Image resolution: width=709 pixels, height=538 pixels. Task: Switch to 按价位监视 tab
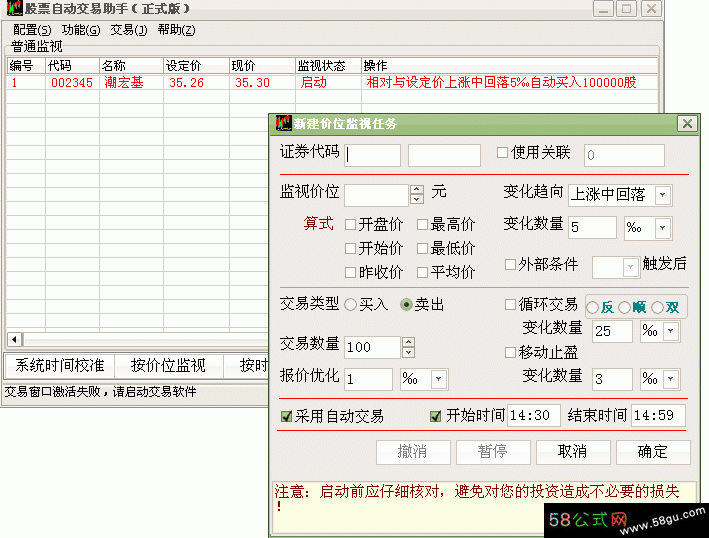(168, 365)
